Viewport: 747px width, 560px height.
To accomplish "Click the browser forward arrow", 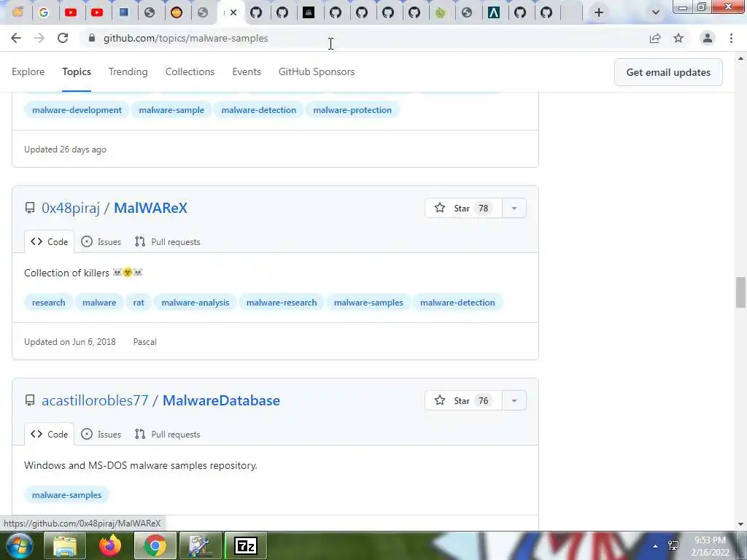I will click(39, 38).
